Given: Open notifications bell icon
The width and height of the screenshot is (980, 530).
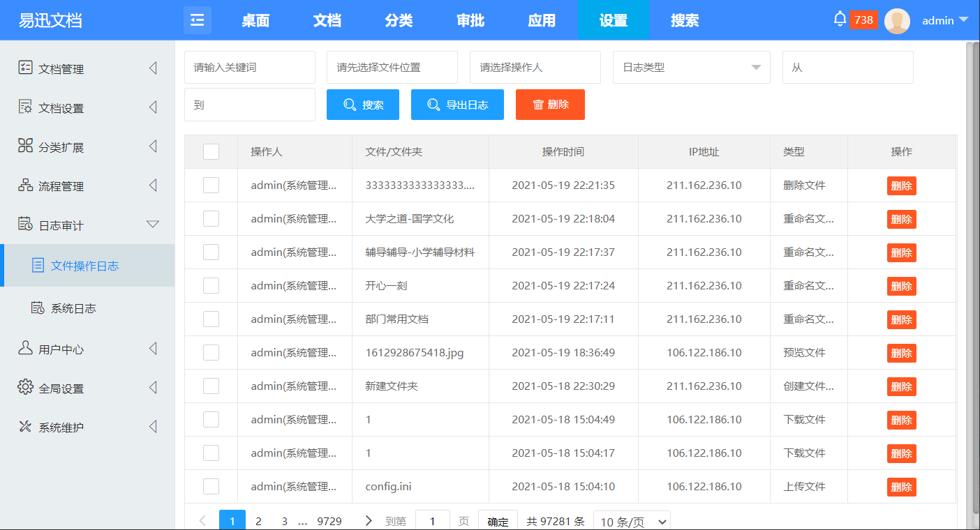Looking at the screenshot, I should tap(840, 20).
